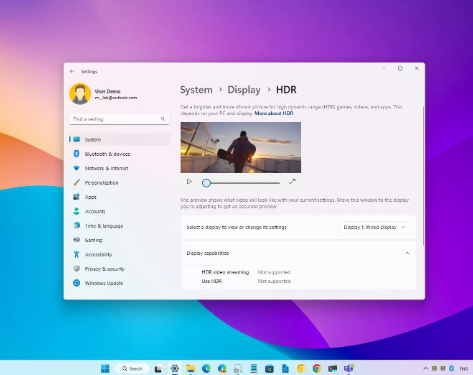Collapse the Display capabilities section
The width and height of the screenshot is (473, 375).
tap(407, 253)
